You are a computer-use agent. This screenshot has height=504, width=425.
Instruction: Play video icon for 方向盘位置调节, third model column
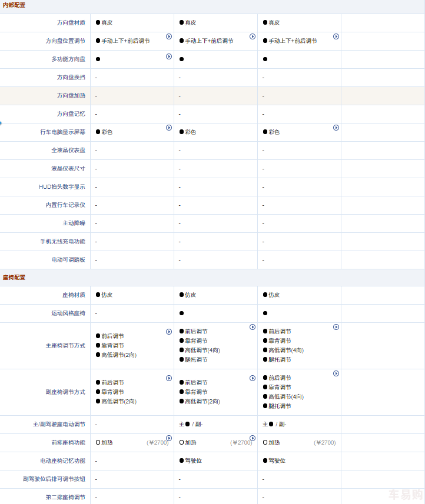pos(336,36)
